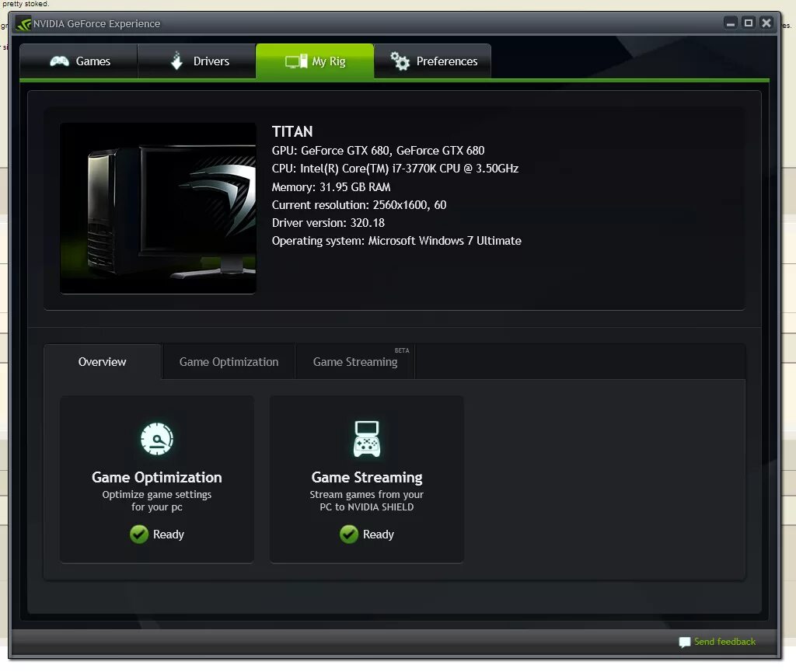Click green Ready checkmark under Game Streaming

coord(349,534)
